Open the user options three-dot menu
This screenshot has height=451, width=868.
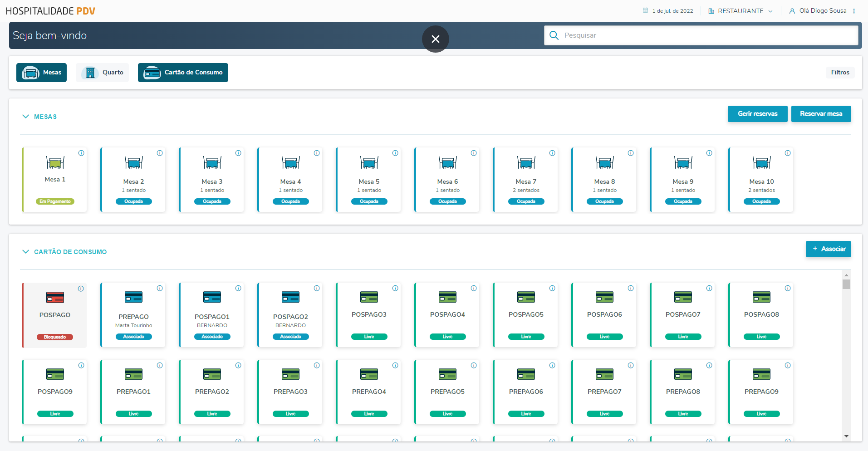pyautogui.click(x=854, y=11)
